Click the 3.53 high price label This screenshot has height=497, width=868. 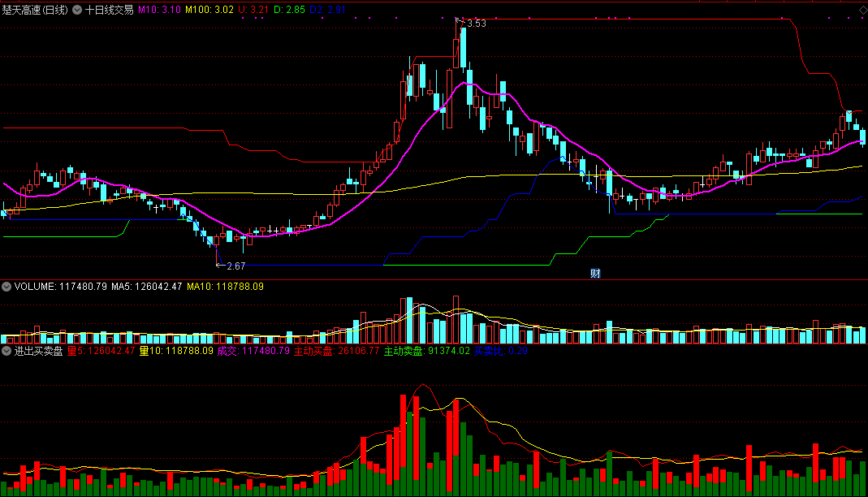tap(477, 24)
